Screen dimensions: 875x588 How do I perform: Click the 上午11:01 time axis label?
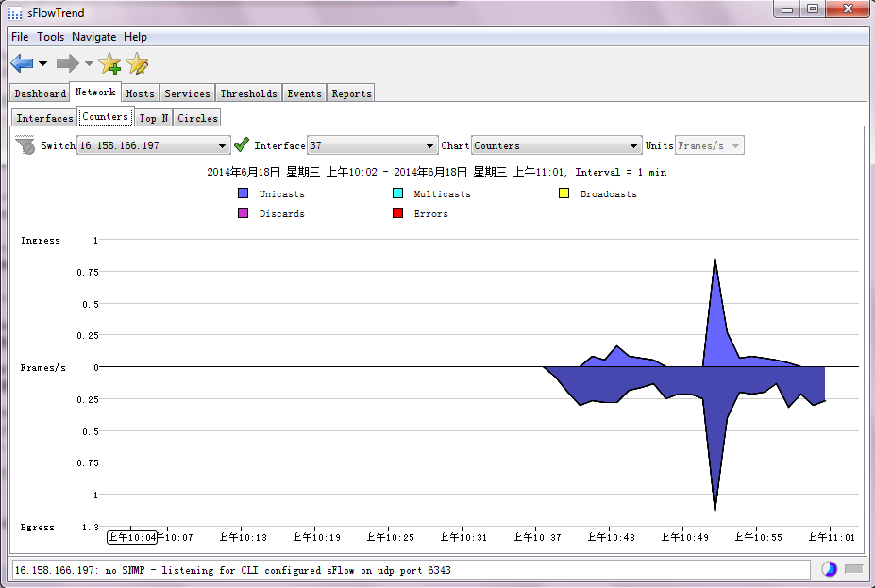point(832,537)
